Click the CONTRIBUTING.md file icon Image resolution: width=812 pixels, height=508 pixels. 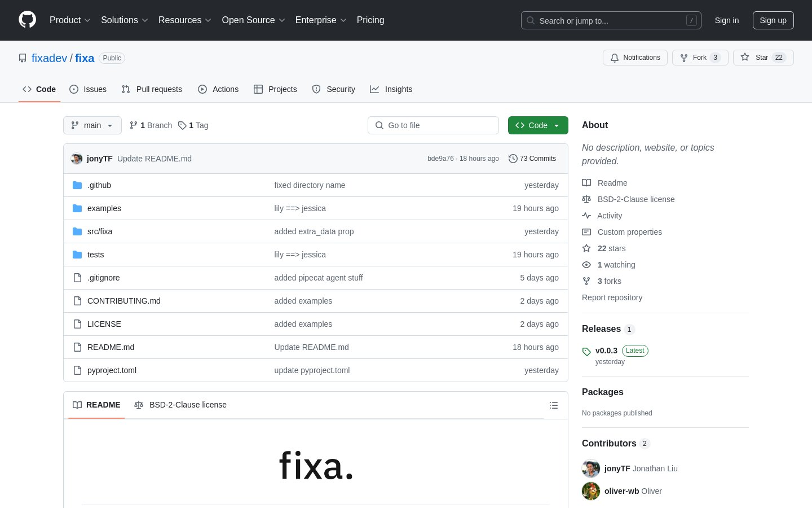[x=77, y=301]
